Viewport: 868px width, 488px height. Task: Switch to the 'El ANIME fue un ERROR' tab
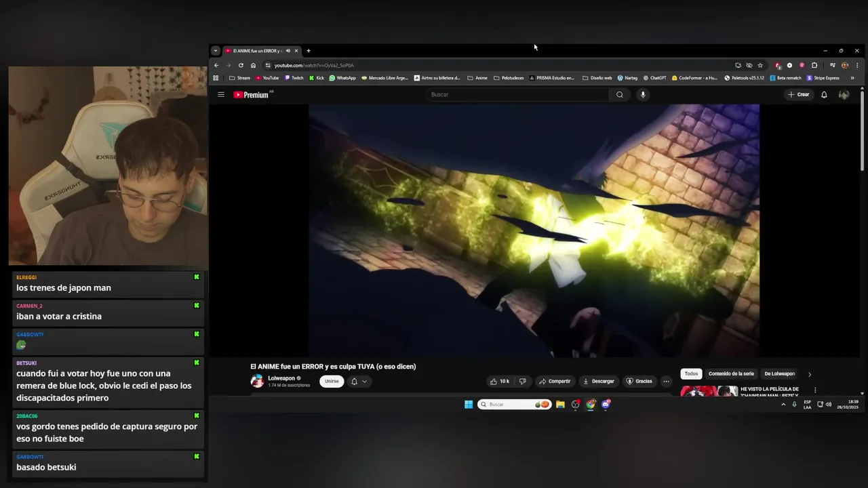coord(256,51)
